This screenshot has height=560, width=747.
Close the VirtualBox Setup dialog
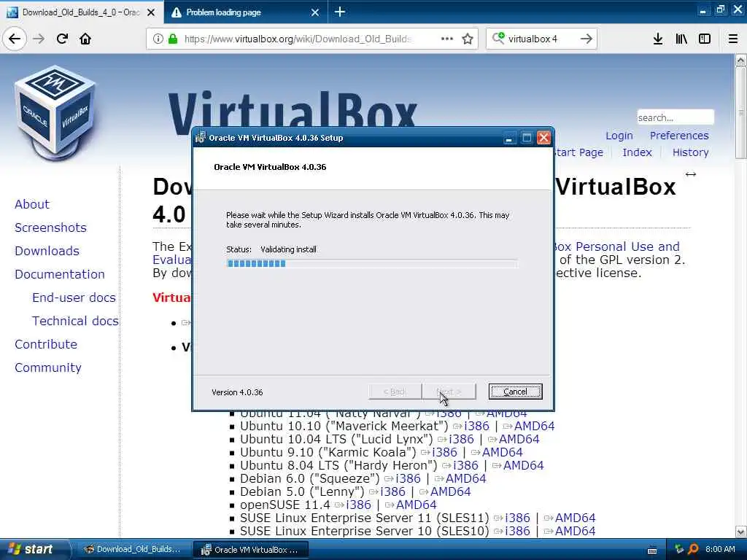[543, 138]
